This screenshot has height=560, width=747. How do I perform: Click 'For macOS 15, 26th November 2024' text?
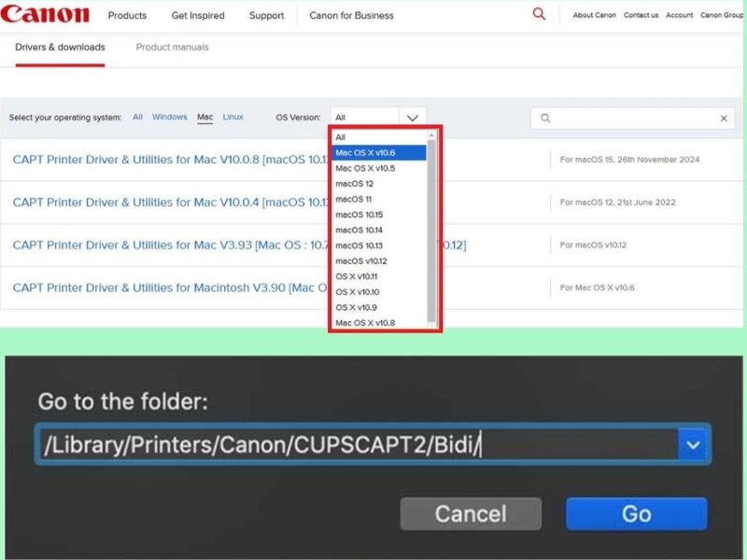(629, 160)
